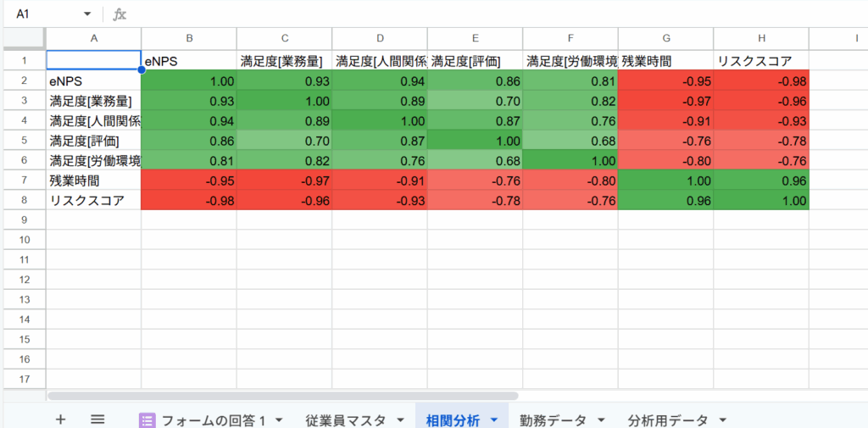This screenshot has height=428, width=868.
Task: Click cell G8 with value 0.96
Action: coord(666,200)
